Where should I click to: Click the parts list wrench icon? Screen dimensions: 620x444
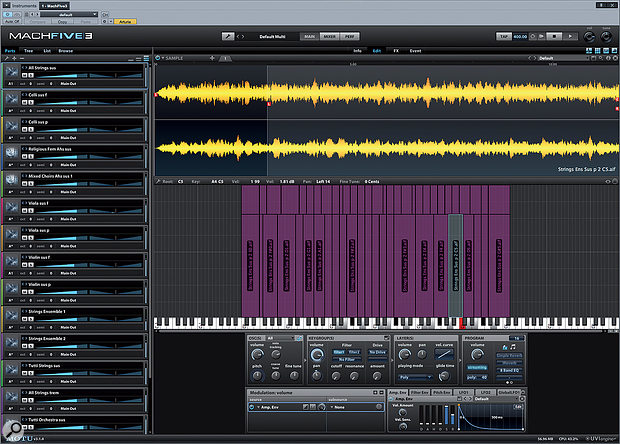click(x=7, y=58)
